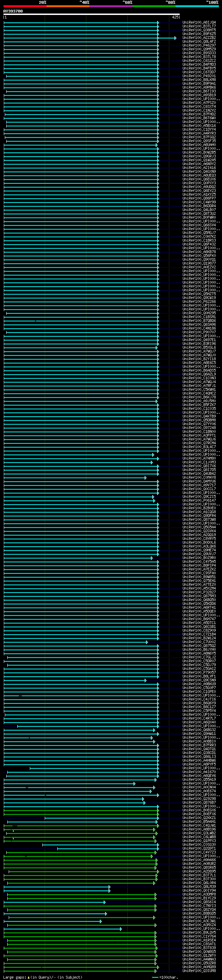Open hit UniRef100_B9SD33
The height and width of the screenshot is (980, 222).
(199, 53)
